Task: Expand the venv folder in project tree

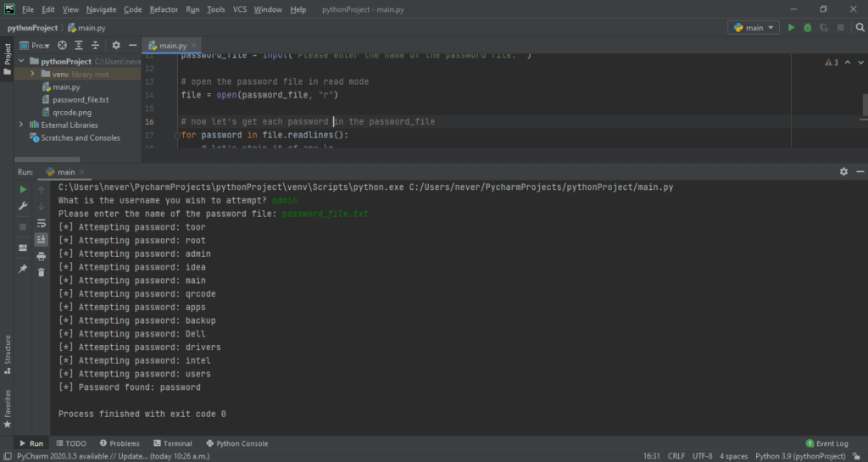Action: coord(32,75)
